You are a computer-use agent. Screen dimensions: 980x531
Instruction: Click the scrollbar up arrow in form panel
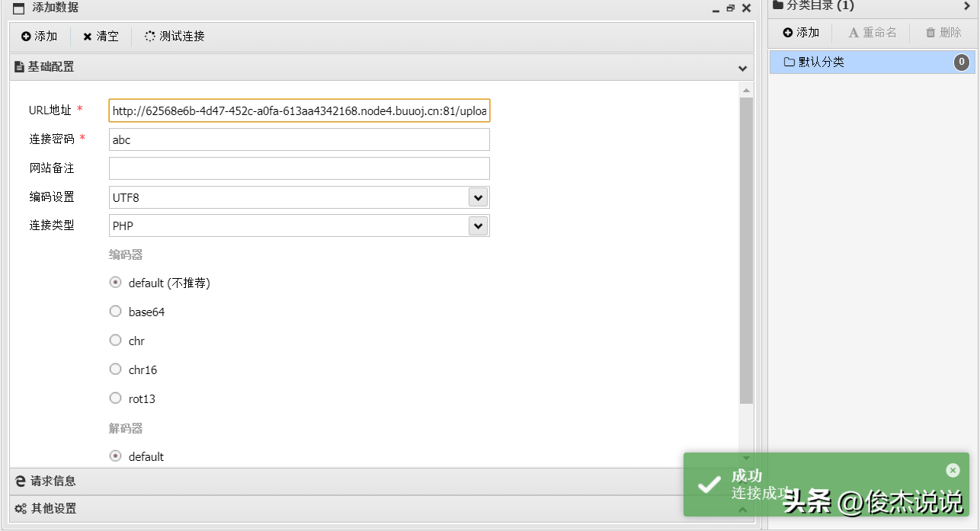point(746,90)
